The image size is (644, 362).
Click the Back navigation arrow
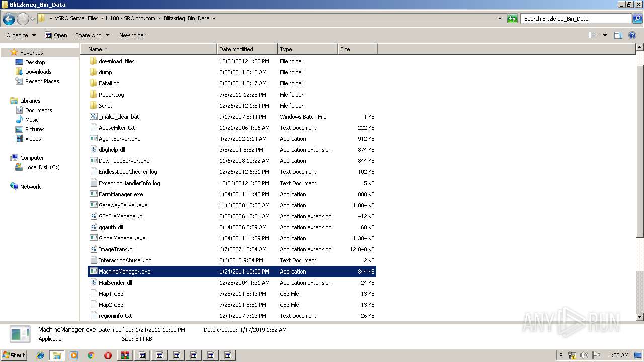point(9,19)
